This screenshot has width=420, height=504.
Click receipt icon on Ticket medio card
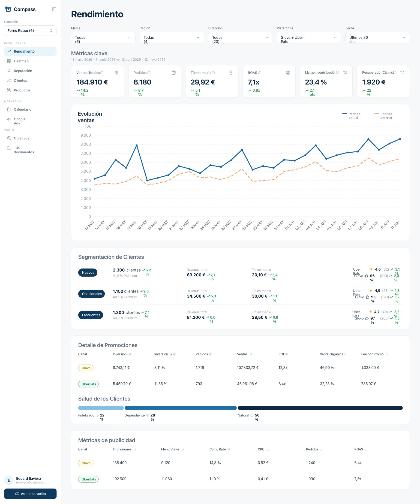coord(231,72)
